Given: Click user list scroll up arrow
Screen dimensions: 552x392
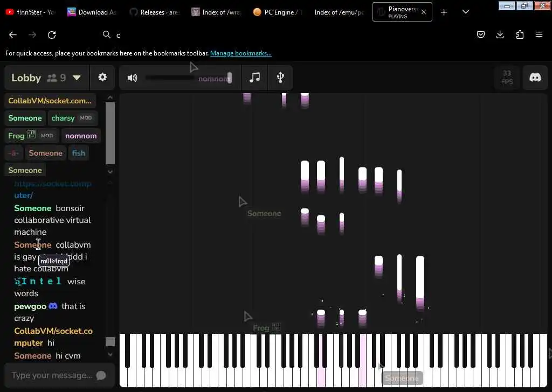Looking at the screenshot, I should point(110,97).
